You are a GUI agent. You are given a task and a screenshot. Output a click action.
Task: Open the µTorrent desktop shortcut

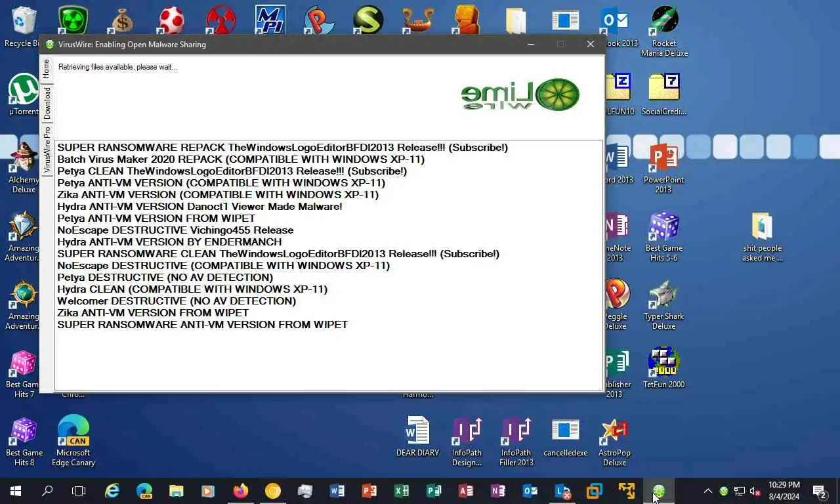pos(24,94)
